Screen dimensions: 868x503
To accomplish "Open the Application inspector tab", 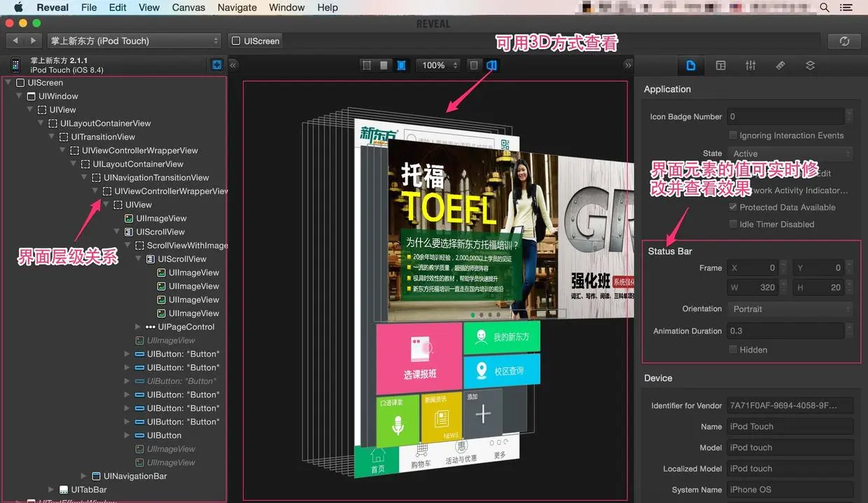I will (691, 65).
